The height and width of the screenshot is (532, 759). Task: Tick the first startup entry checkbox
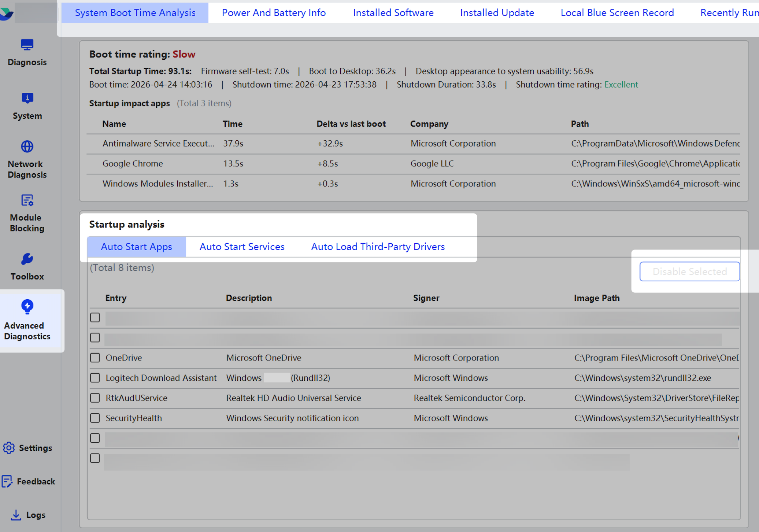[x=95, y=317]
